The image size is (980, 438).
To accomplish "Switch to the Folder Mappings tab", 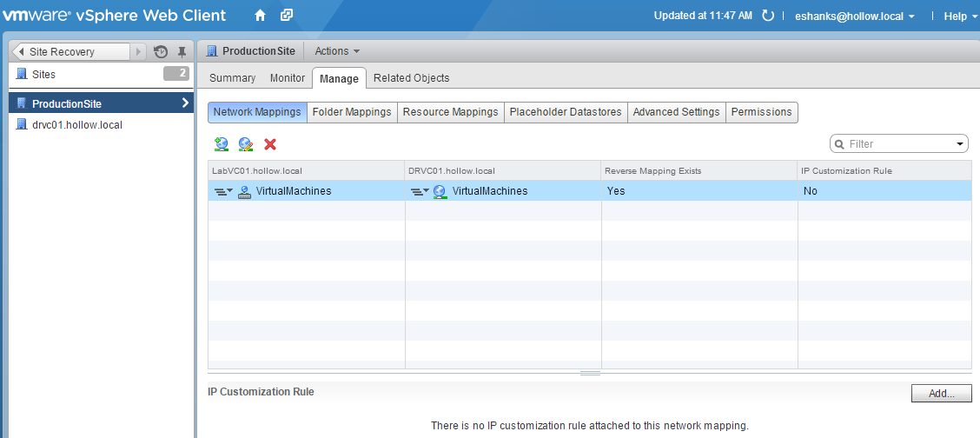I will 352,112.
